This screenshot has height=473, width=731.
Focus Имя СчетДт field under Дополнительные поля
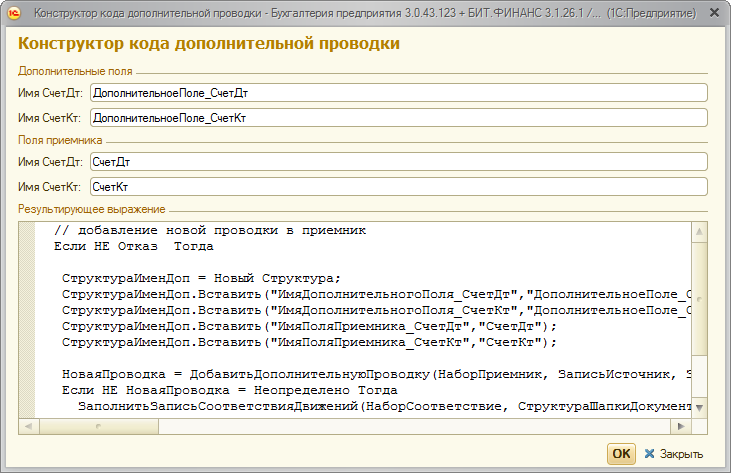tap(398, 92)
